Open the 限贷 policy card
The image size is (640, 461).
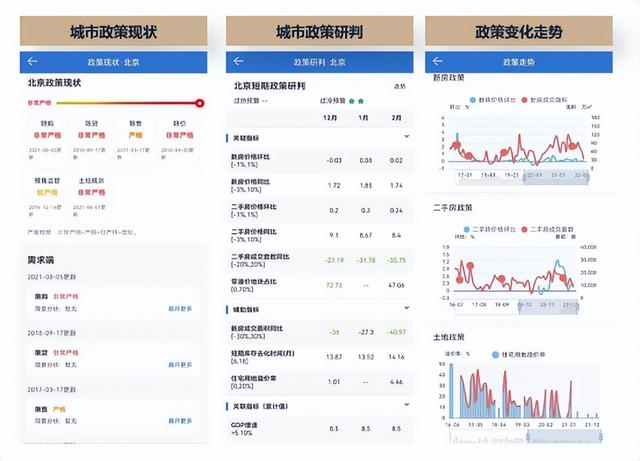tap(91, 139)
